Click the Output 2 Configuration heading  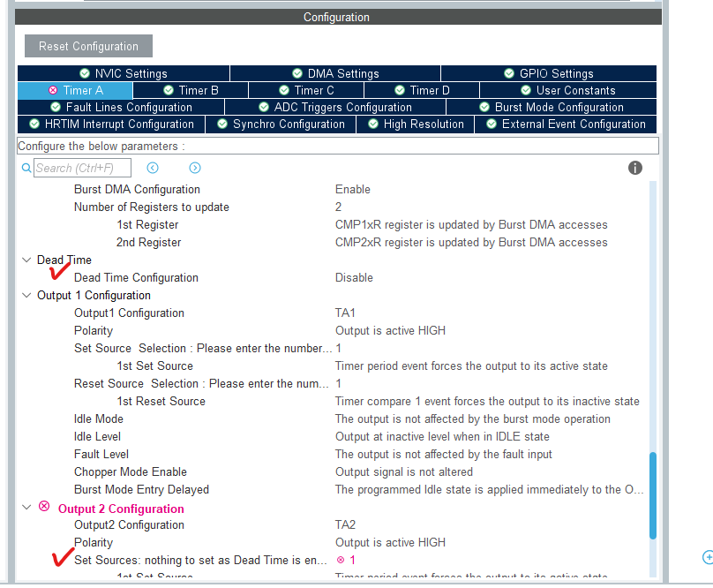(x=121, y=509)
